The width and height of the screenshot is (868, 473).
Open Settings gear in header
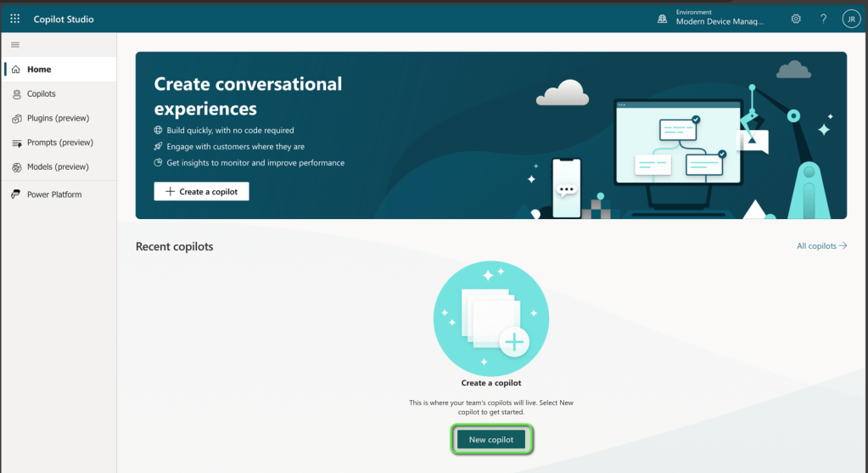[796, 19]
